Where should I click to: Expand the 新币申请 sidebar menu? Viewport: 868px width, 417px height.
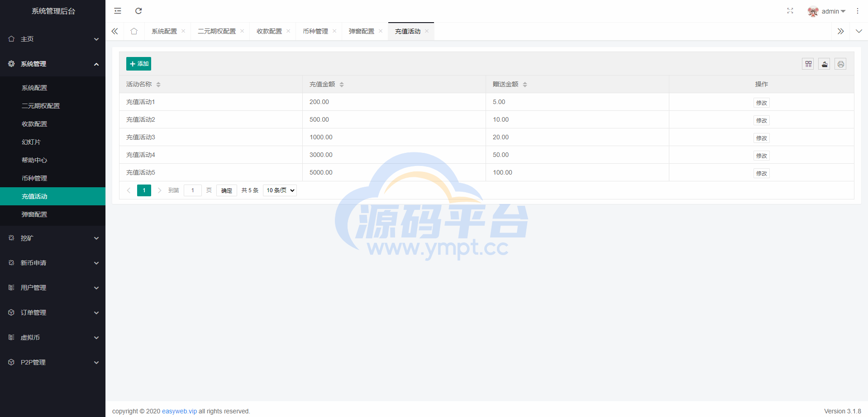(52, 263)
